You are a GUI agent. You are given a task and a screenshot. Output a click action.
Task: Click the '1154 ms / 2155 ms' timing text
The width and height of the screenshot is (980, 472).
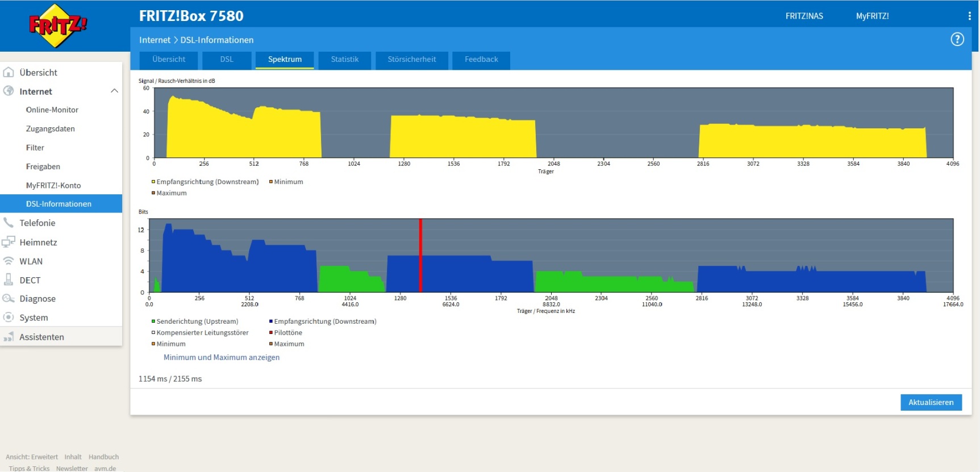pos(170,379)
